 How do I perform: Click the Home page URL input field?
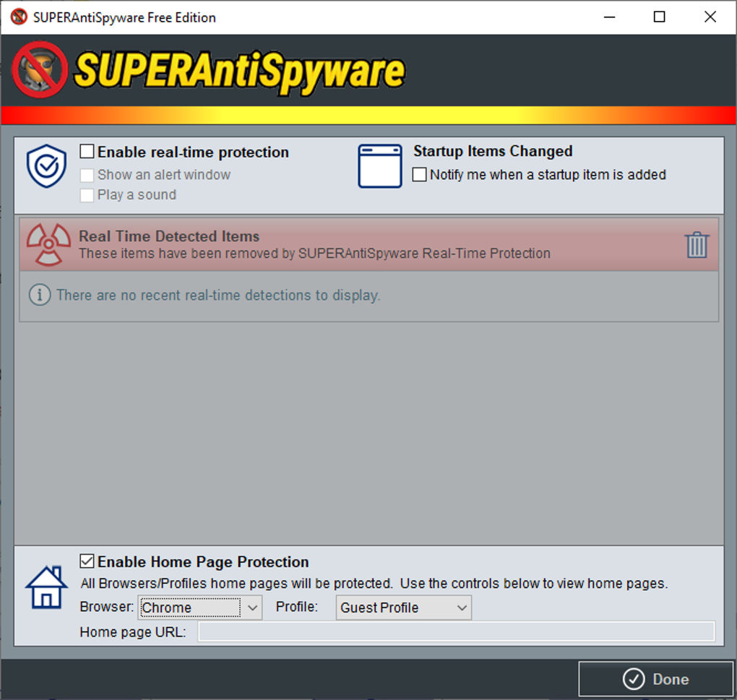455,631
